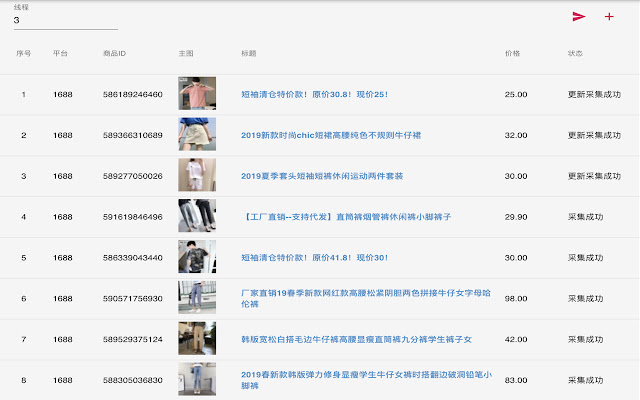Click 1688 platform cell in row 1
This screenshot has width=640, height=400.
click(x=63, y=94)
